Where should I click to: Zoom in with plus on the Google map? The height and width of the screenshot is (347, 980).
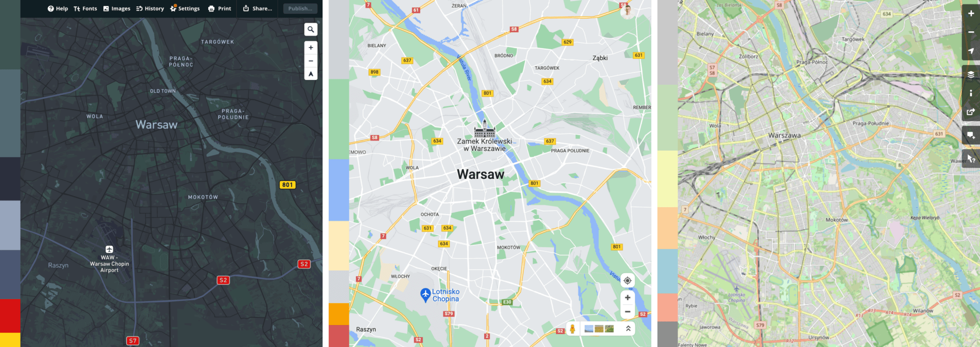pyautogui.click(x=627, y=298)
